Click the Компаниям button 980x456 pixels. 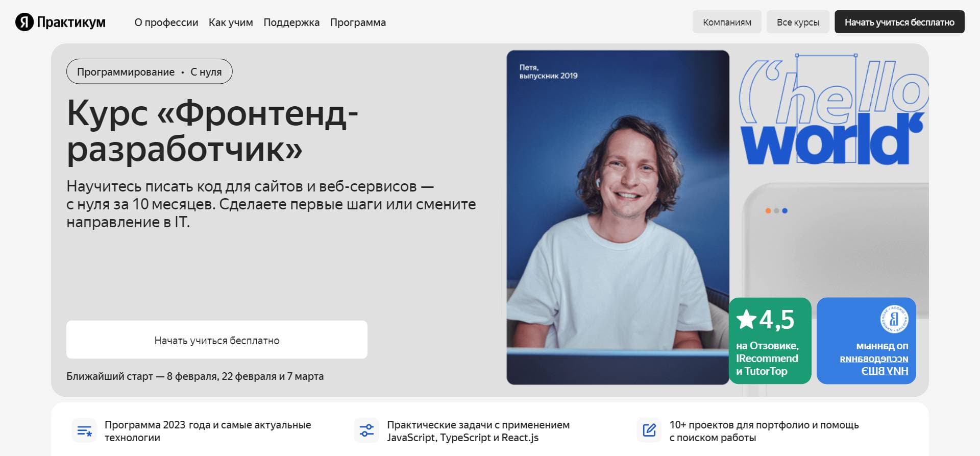point(727,22)
